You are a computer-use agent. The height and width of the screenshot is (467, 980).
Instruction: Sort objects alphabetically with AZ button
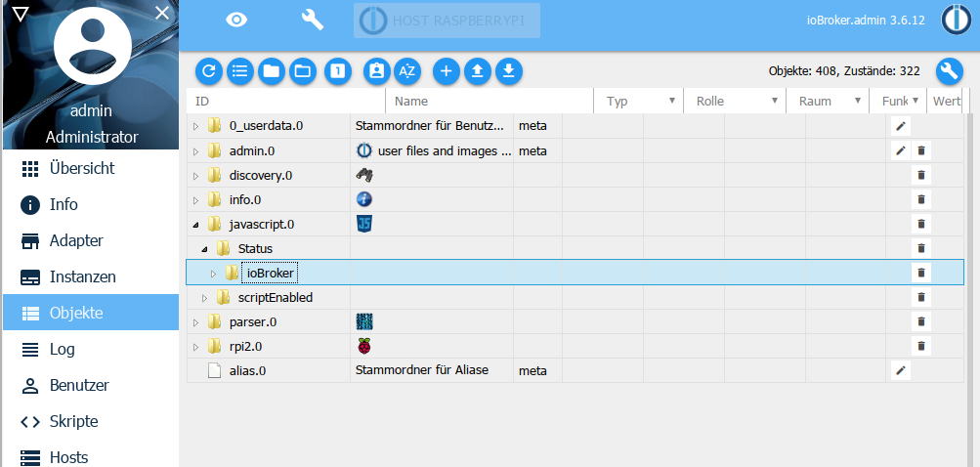[x=406, y=71]
